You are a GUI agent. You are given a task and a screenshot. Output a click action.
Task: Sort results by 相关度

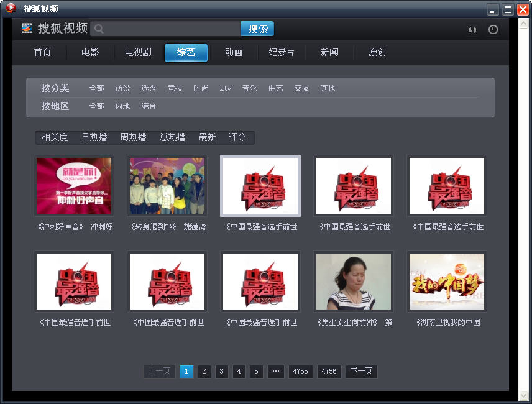point(55,137)
